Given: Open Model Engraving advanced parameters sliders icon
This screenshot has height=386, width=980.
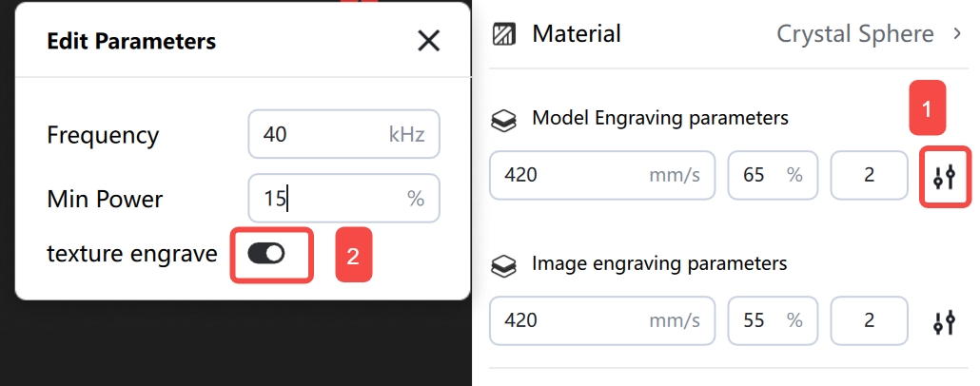Looking at the screenshot, I should [x=945, y=177].
